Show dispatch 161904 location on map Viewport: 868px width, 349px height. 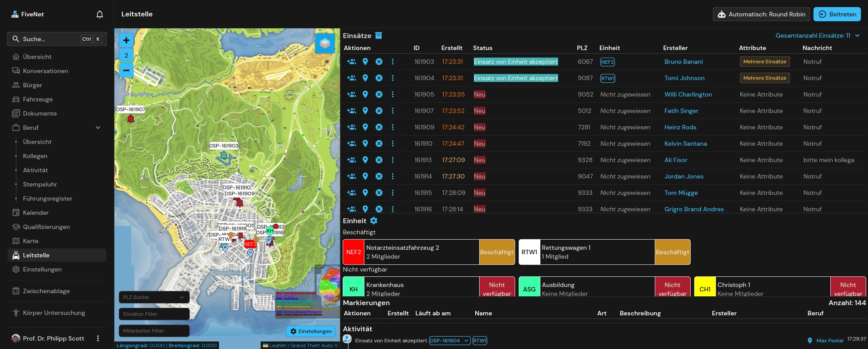point(365,78)
